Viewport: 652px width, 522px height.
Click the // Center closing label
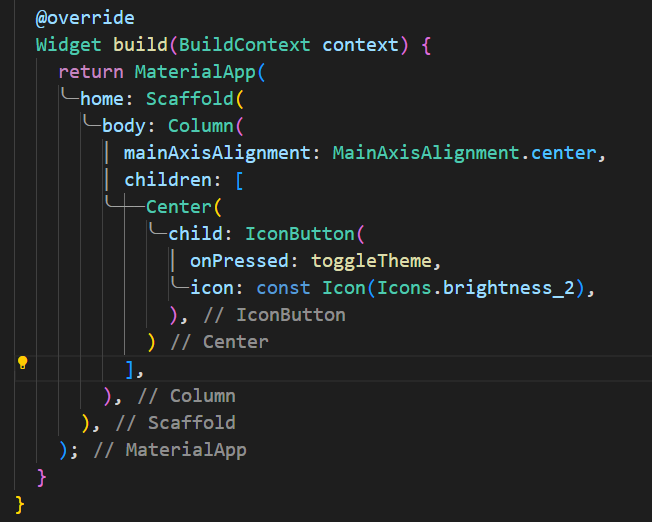click(220, 342)
